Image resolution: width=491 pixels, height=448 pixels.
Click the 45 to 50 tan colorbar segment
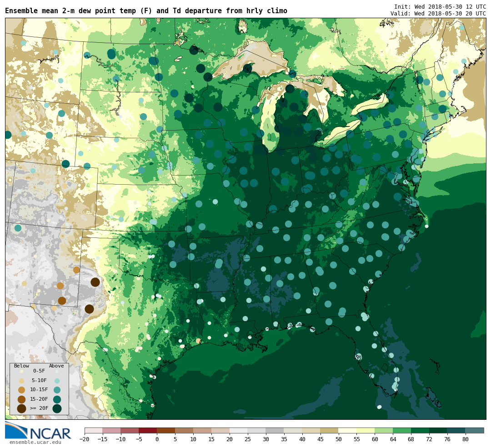[330, 430]
